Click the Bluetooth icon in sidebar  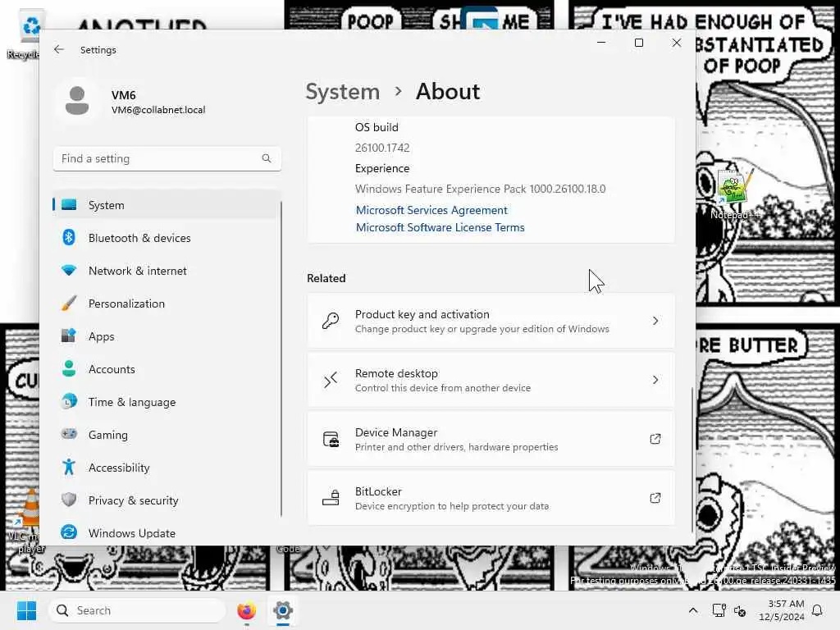point(69,237)
